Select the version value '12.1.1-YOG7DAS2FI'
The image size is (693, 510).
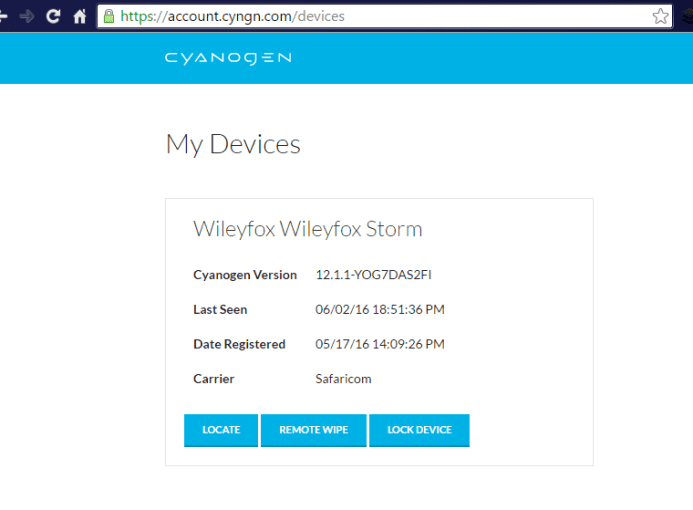[373, 275]
